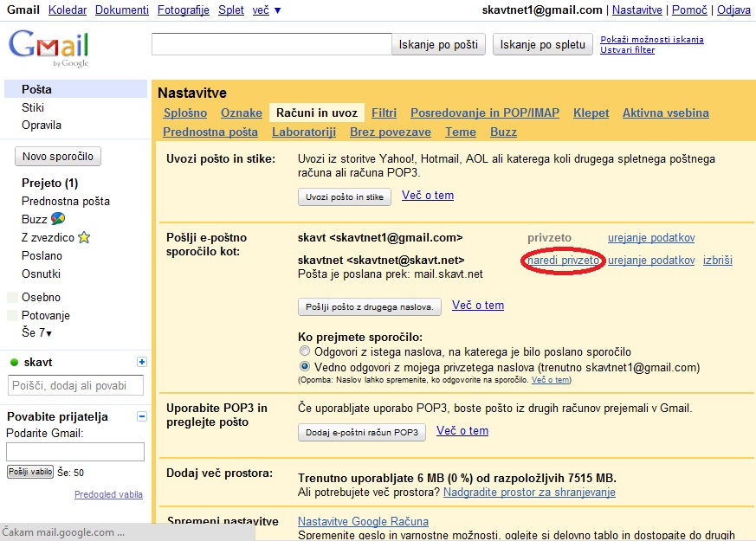Open the Osnutki folder

(x=41, y=274)
